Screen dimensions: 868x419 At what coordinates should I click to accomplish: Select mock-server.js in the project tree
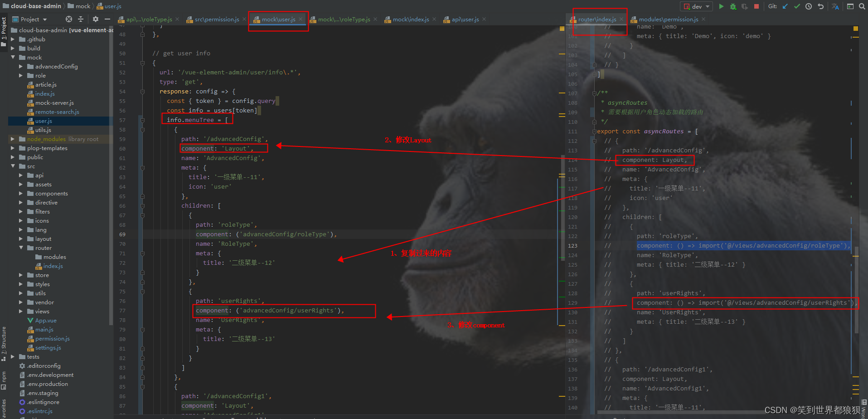[x=54, y=103]
